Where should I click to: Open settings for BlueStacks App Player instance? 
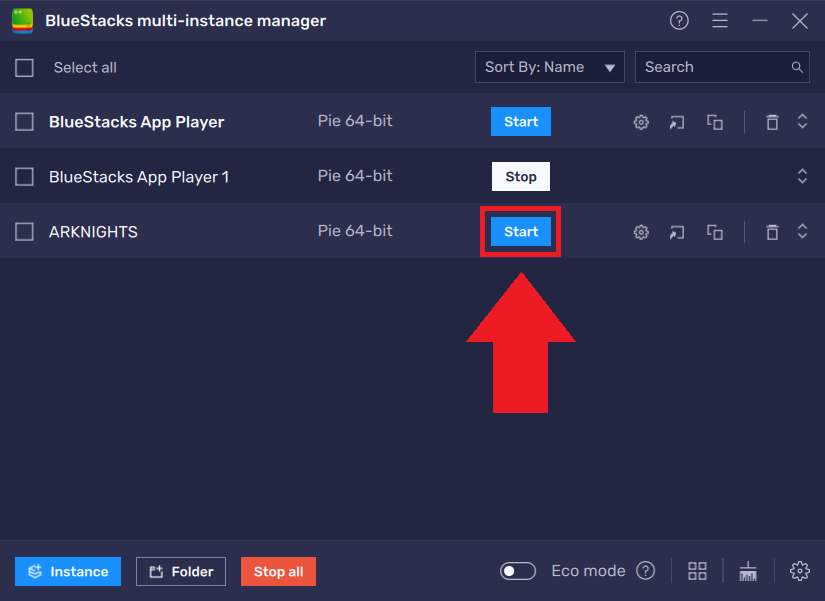point(640,121)
